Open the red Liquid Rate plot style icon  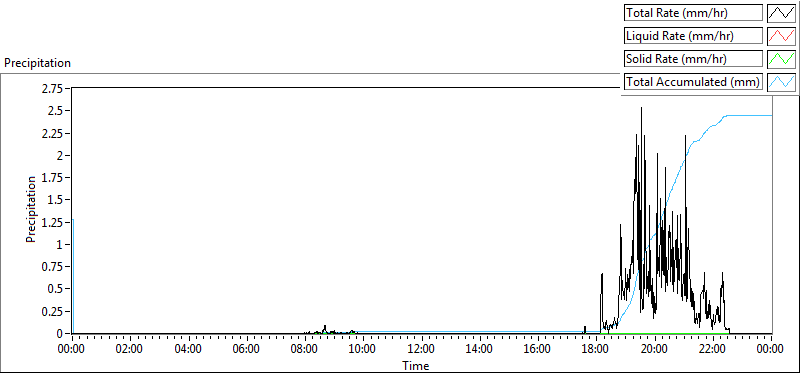pyautogui.click(x=781, y=36)
